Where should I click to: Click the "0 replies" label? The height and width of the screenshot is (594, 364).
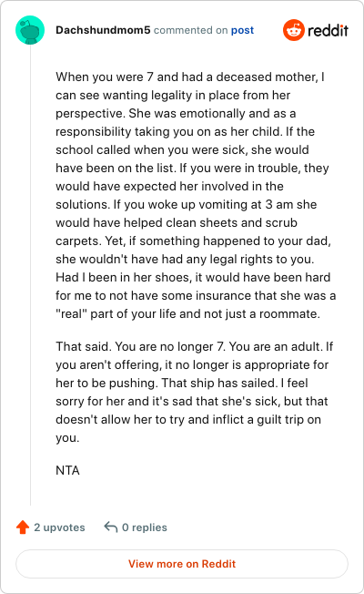pyautogui.click(x=145, y=527)
